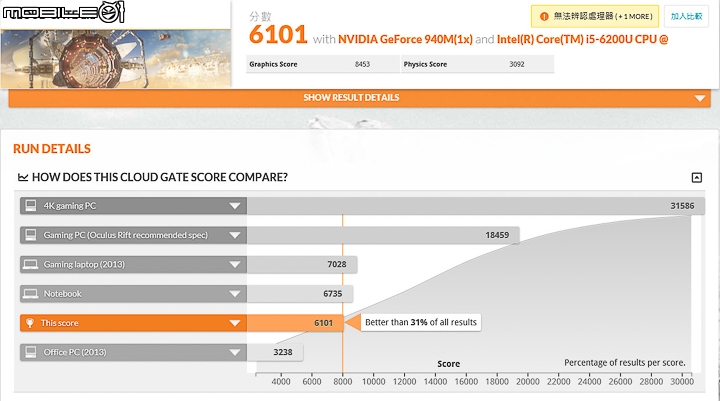
Task: Expand the Office PC (2013) dropdown arrow
Action: [235, 353]
